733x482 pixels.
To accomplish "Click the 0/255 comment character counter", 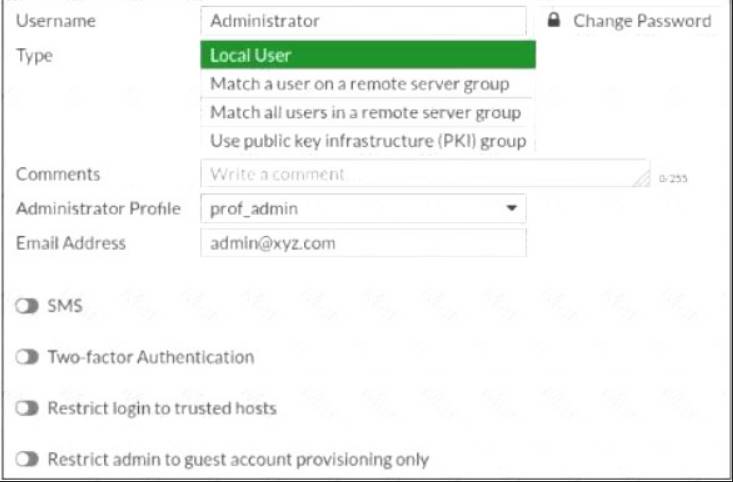I will point(672,180).
